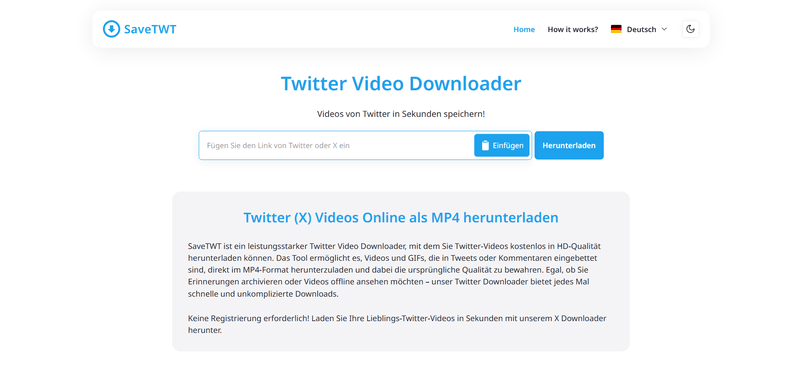Click text "Videos von Twitter in Sekunden speichern!"
Screen dimensions: 800x365
point(401,114)
